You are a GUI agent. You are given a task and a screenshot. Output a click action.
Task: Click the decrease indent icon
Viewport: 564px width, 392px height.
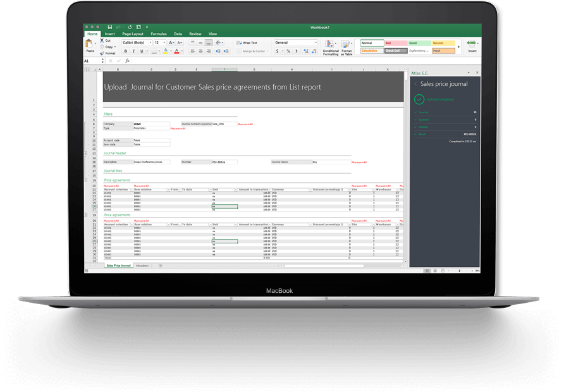(x=218, y=51)
